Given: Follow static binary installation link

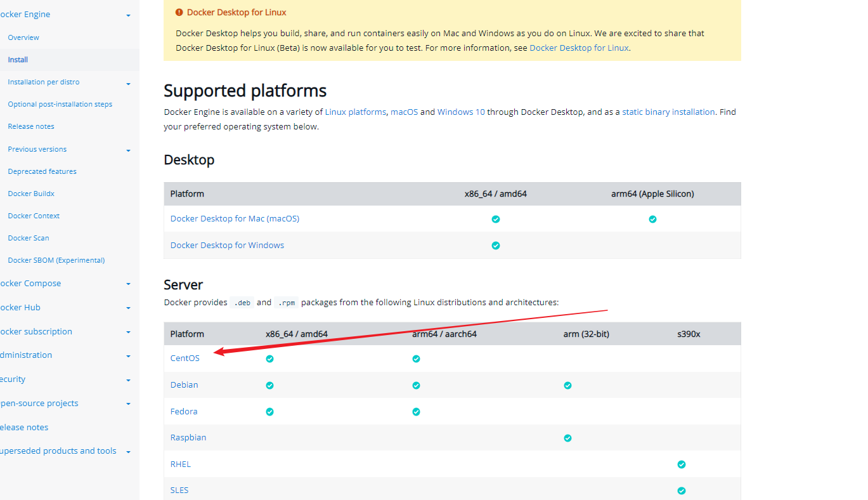Looking at the screenshot, I should point(668,112).
